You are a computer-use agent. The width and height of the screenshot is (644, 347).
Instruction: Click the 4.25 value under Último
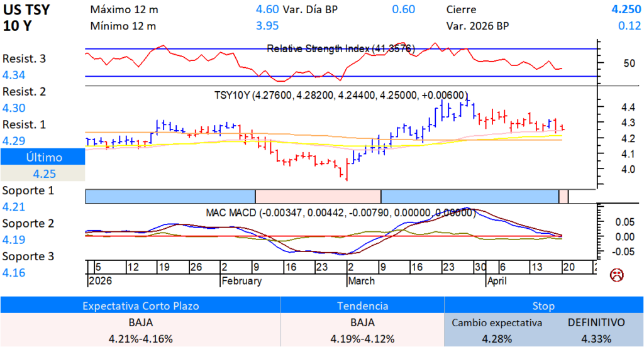(44, 174)
